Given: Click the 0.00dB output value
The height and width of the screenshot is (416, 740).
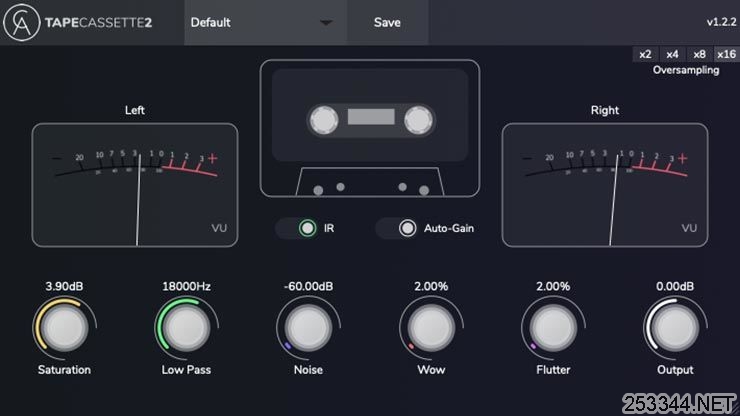Looking at the screenshot, I should click(x=675, y=287).
